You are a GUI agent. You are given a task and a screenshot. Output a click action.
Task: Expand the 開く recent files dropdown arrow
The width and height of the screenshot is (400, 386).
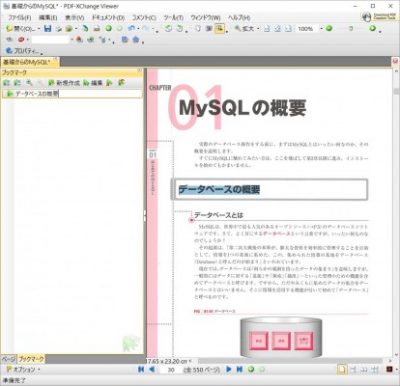tap(39, 29)
